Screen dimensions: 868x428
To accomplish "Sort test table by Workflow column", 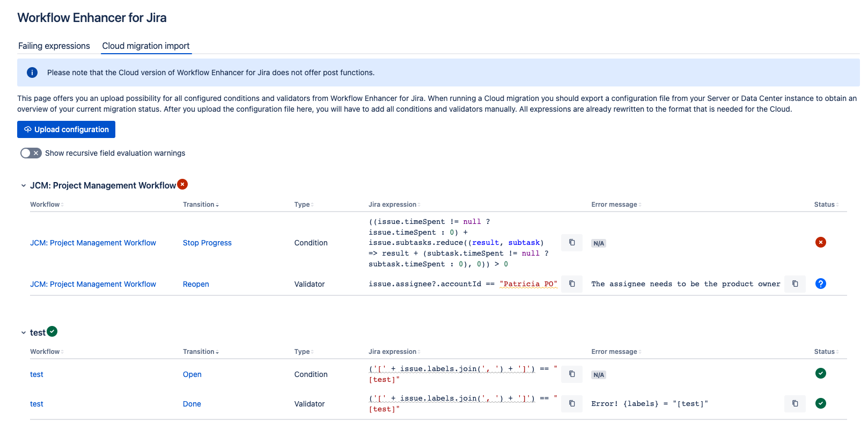I will [47, 352].
